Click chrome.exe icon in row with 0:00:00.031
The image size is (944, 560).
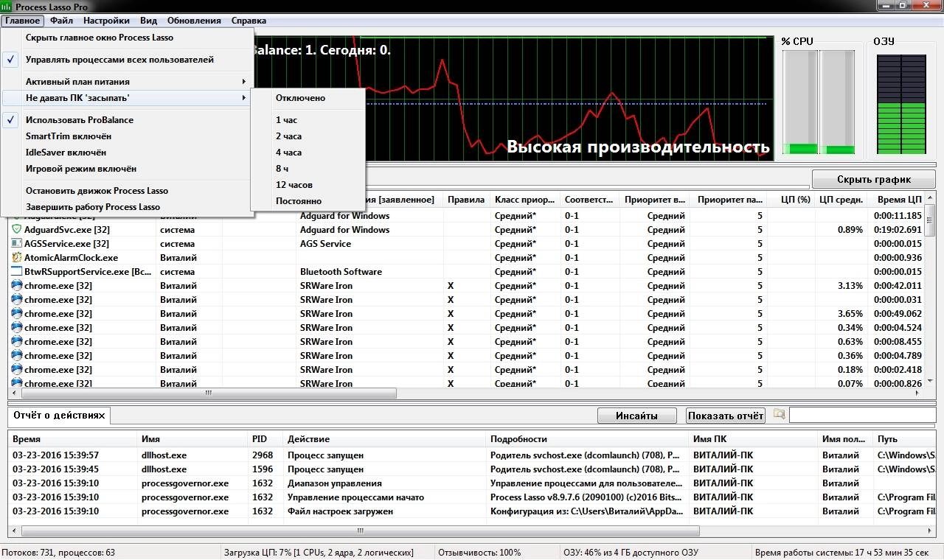click(x=17, y=300)
